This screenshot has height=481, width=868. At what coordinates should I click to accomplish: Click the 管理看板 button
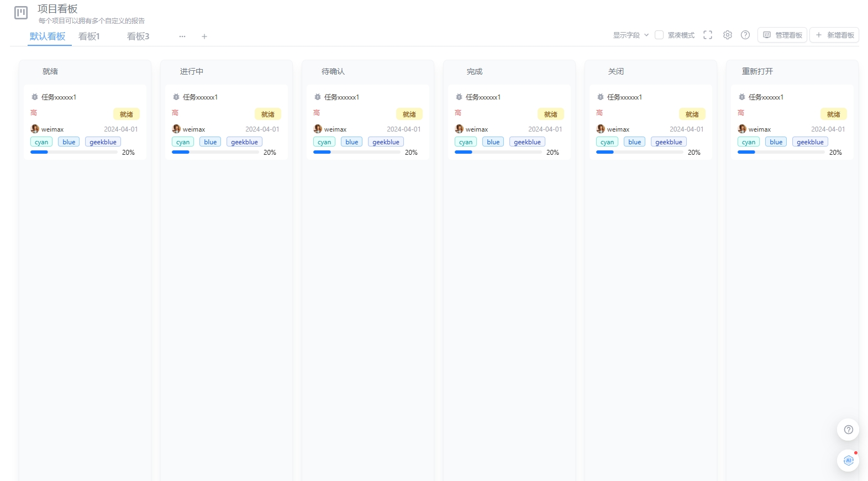pos(782,35)
